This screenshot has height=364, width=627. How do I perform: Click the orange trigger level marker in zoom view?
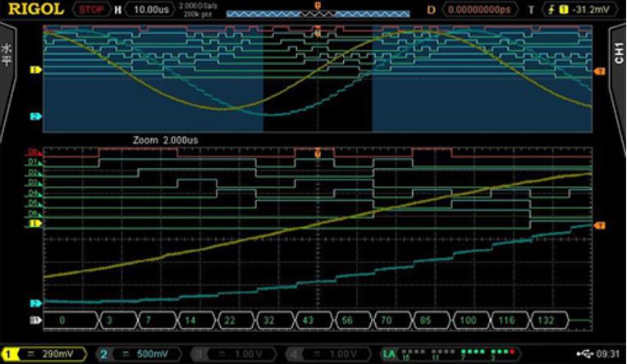tap(600, 225)
